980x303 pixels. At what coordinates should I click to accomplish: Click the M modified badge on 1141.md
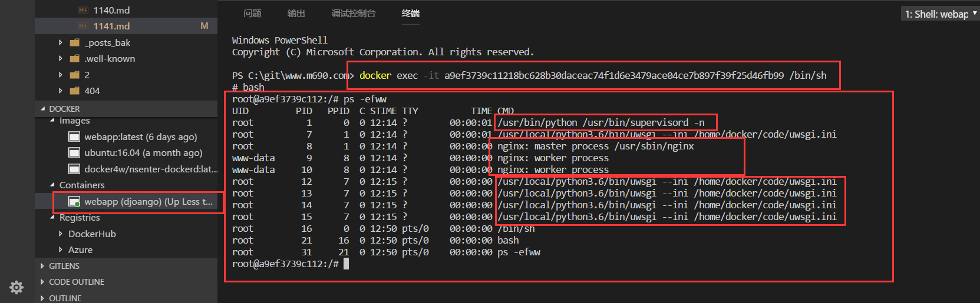point(204,26)
